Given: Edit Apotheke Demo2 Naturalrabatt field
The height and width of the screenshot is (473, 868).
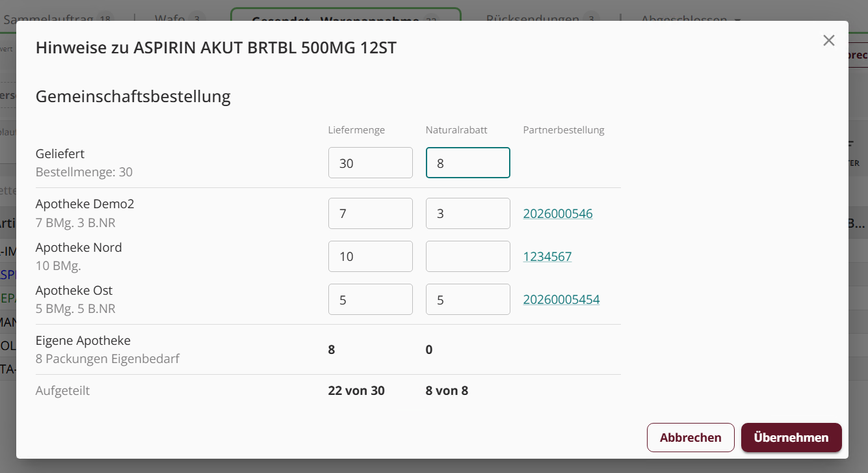Looking at the screenshot, I should (468, 213).
